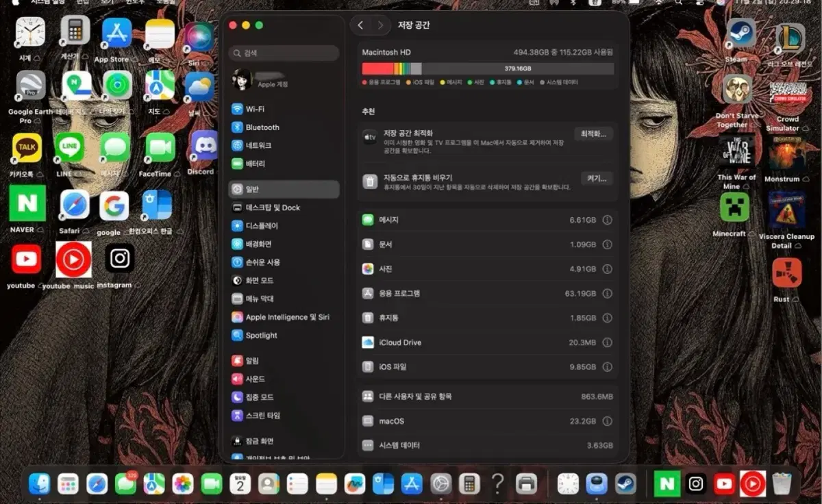822x504 pixels.
Task: Open the App Store desktop icon
Action: point(116,32)
